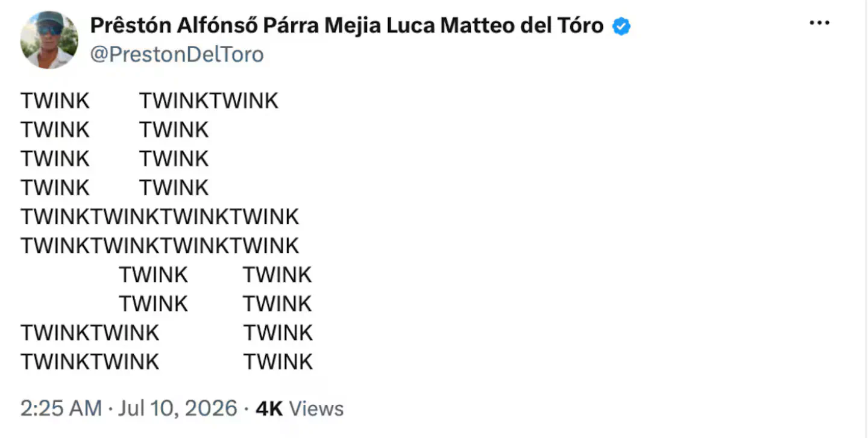Open the 2:25 AM timestamp link
Image resolution: width=868 pixels, height=438 pixels.
click(61, 408)
